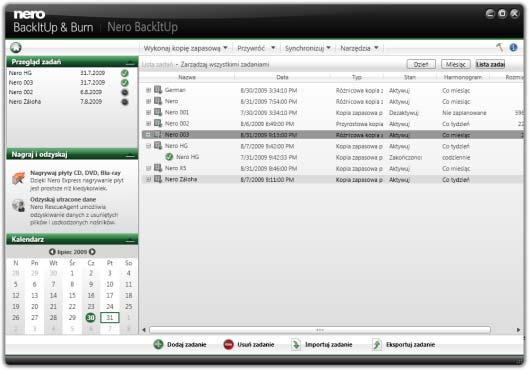Image resolution: width=529 pixels, height=370 pixels.
Task: Click Dodaj zadanie green plus button
Action: [x=180, y=345]
